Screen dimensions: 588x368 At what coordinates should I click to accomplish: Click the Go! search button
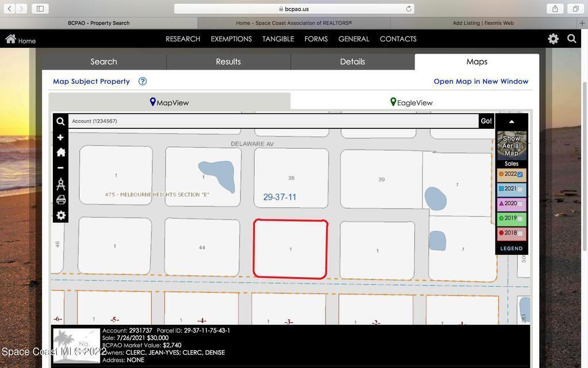pyautogui.click(x=486, y=121)
